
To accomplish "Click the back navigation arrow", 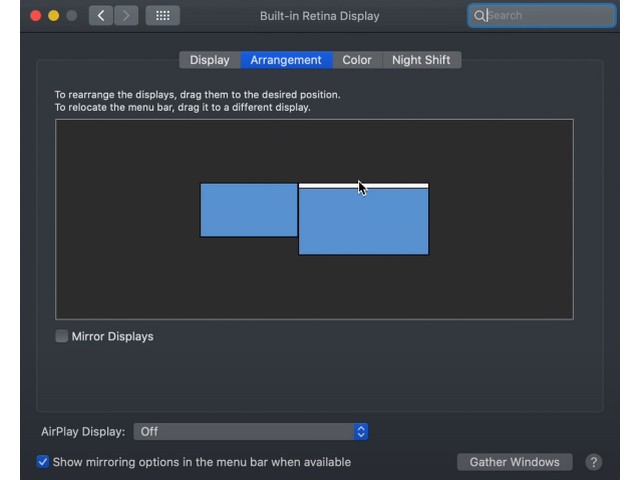I will [x=101, y=16].
